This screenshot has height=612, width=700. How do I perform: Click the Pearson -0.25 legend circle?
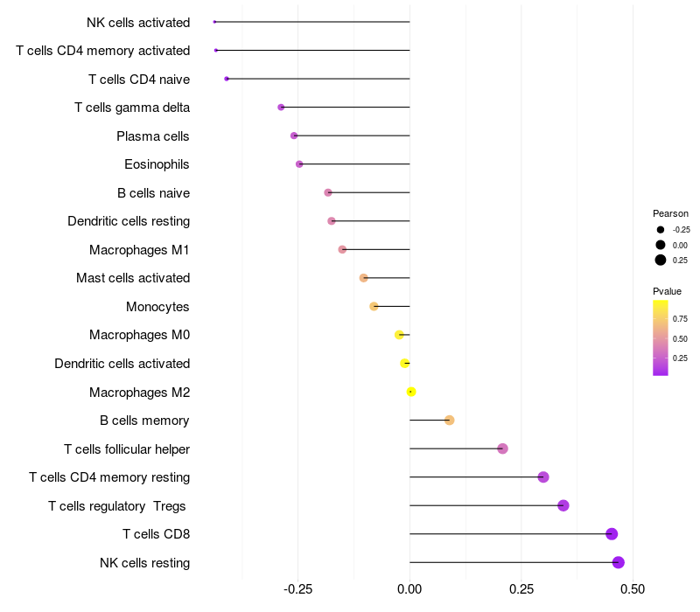pyautogui.click(x=661, y=230)
